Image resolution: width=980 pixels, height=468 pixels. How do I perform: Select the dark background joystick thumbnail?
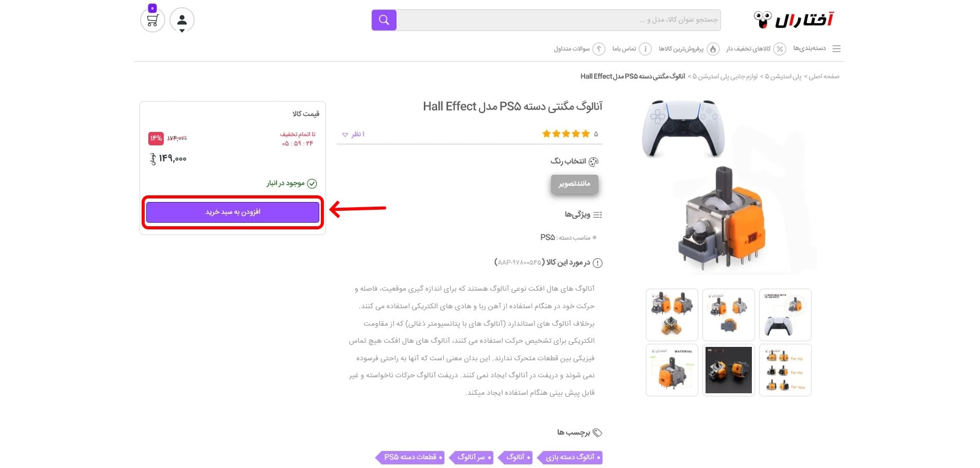729,370
